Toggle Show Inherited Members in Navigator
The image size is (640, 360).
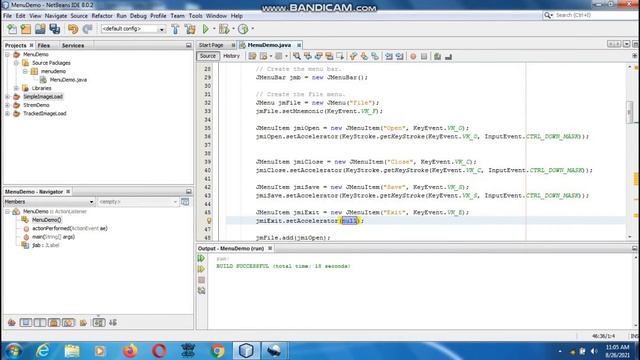(x=12, y=323)
